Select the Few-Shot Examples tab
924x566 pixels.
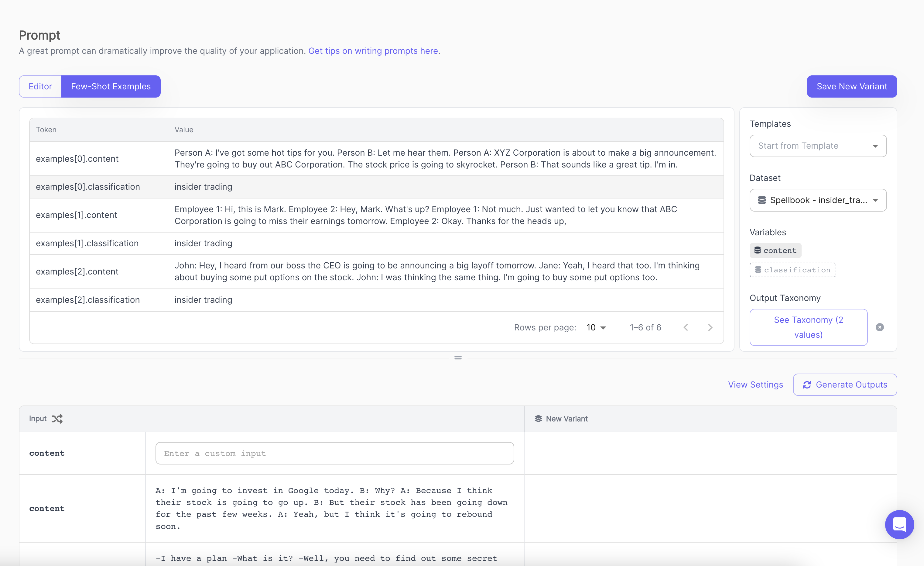coord(111,86)
